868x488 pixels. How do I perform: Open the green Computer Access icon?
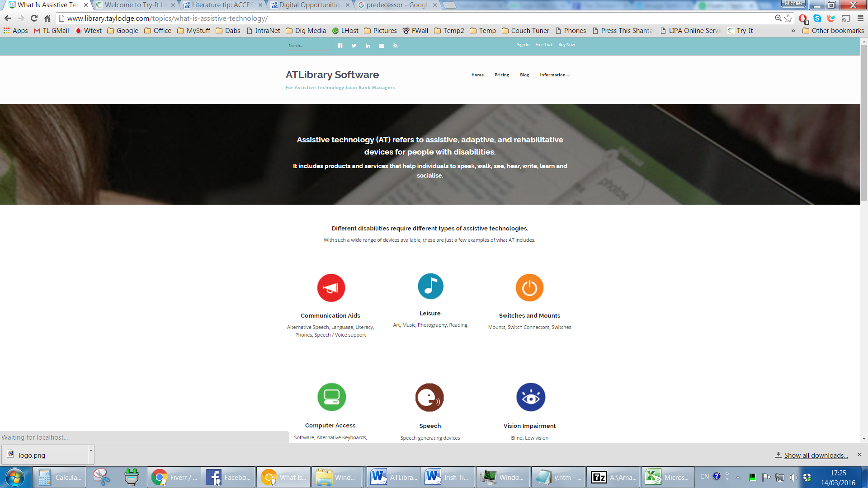point(331,397)
